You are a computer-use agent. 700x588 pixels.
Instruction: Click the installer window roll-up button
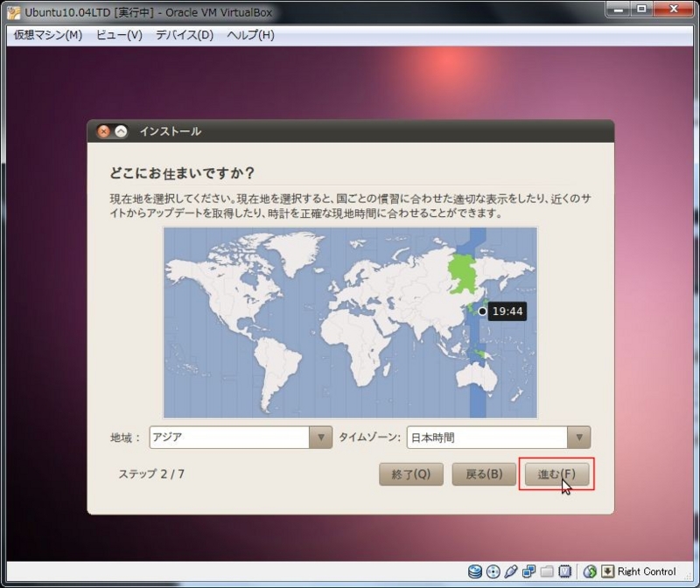pos(121,131)
